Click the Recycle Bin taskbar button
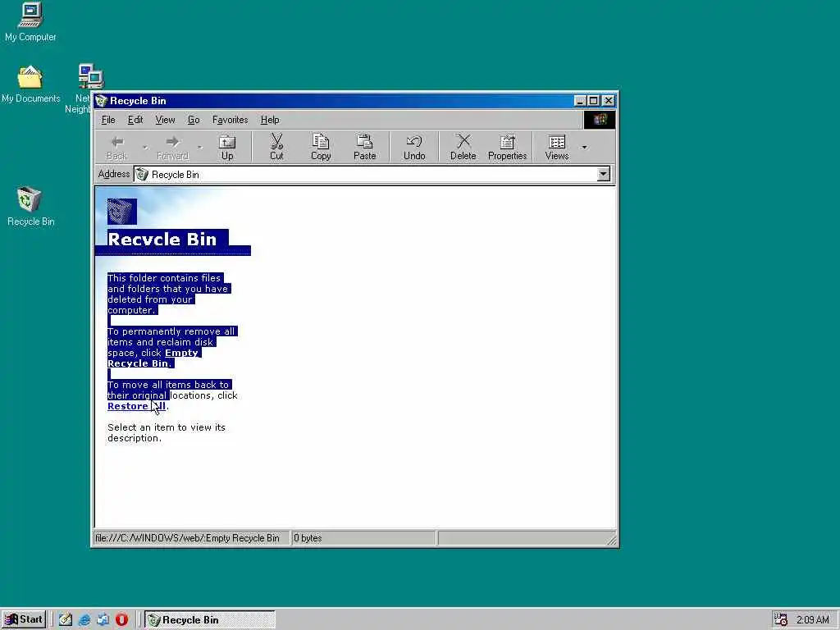840x630 pixels. point(209,619)
